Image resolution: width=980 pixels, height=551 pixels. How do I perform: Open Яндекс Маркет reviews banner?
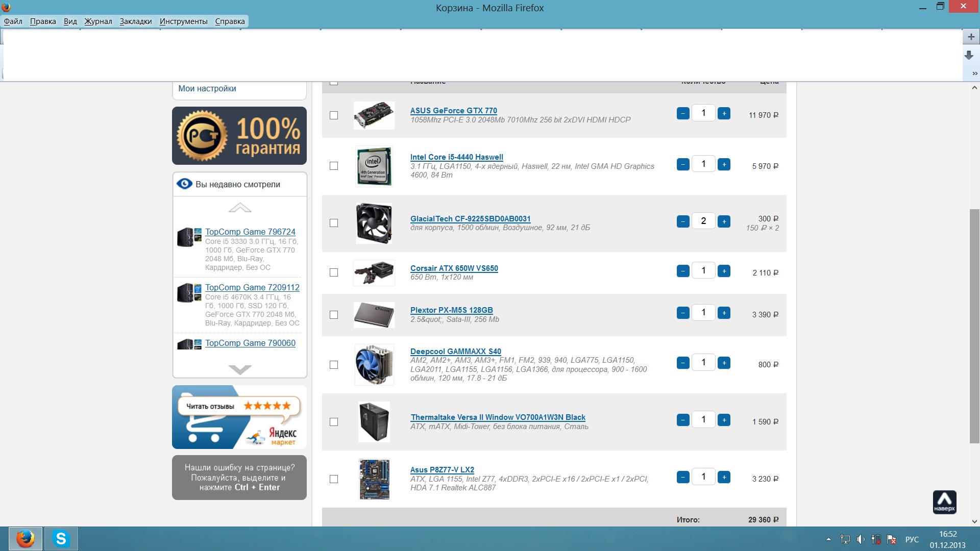coord(239,417)
